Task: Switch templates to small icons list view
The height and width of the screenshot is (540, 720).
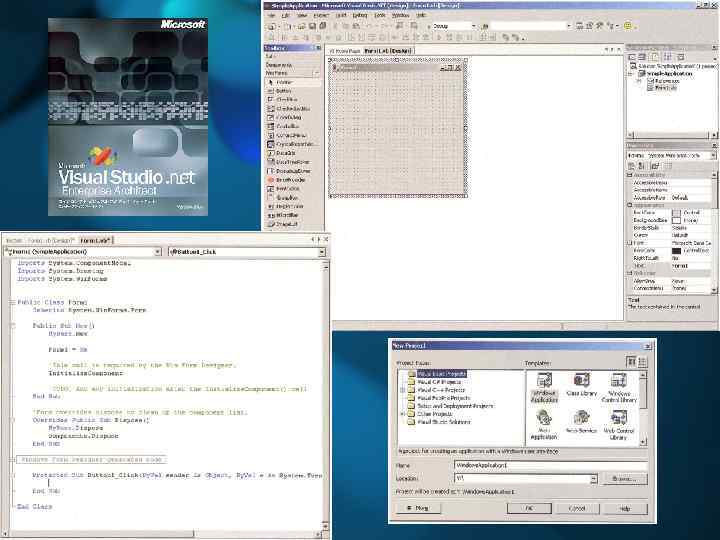Action: click(x=642, y=362)
